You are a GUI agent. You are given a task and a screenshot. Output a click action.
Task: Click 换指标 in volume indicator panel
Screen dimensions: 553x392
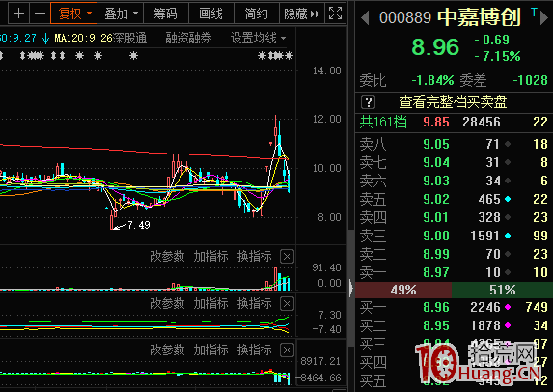tap(254, 256)
